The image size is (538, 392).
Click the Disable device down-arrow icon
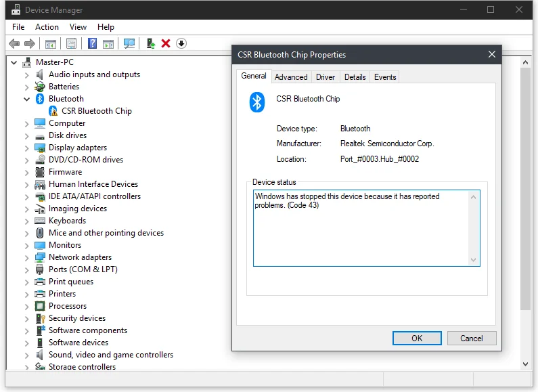pyautogui.click(x=181, y=43)
